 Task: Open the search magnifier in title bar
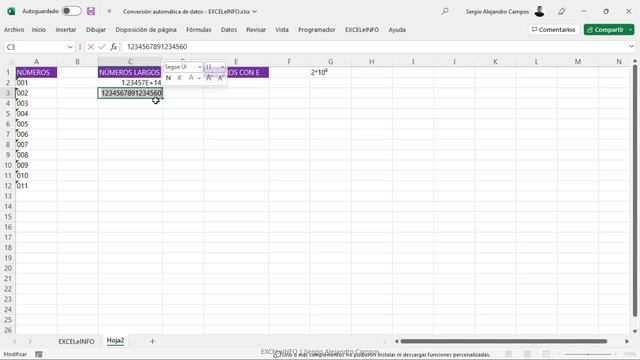[x=445, y=11]
